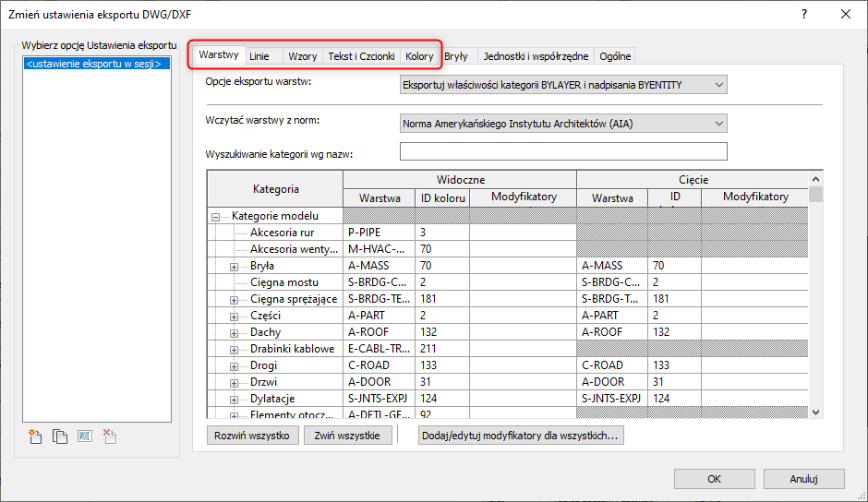This screenshot has height=502, width=868.
Task: Click the category name search field
Action: tap(562, 152)
